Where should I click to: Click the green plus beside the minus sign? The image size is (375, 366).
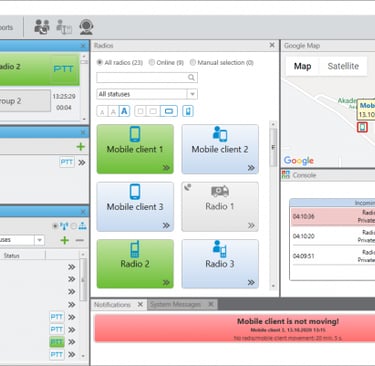[x=64, y=240]
